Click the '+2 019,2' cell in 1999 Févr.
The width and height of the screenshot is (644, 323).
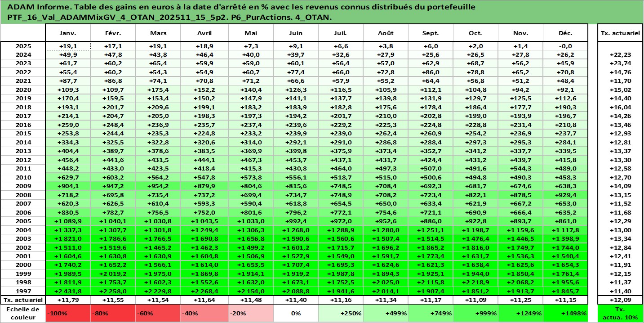[113, 273]
